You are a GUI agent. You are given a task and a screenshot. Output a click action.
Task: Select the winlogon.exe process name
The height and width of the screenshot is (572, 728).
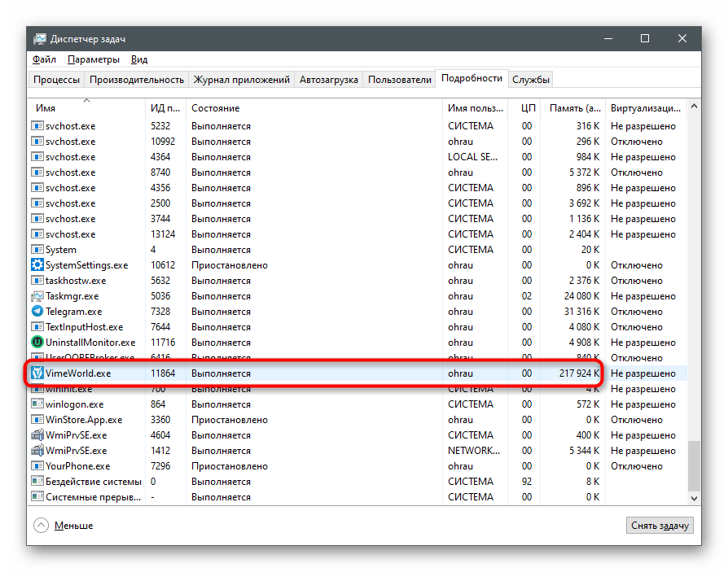point(75,404)
